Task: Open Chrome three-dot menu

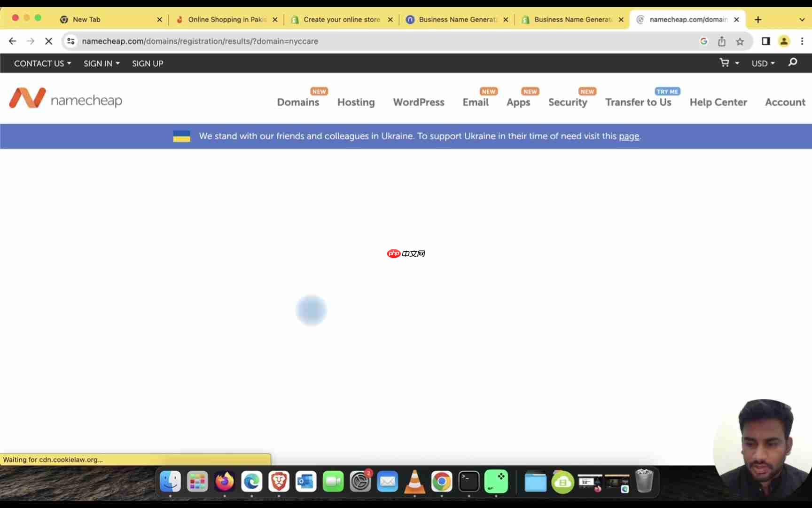Action: coord(802,41)
